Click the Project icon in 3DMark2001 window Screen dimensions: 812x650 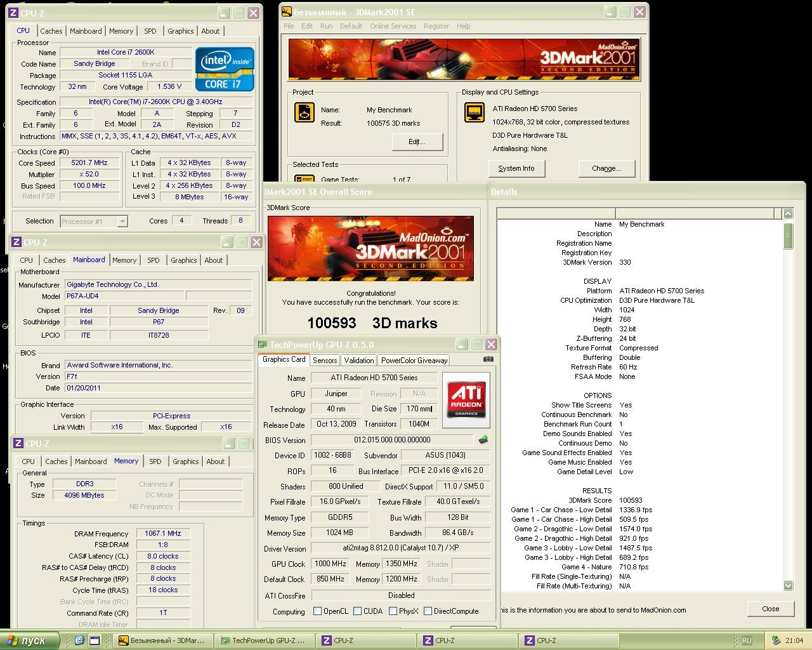pyautogui.click(x=304, y=112)
